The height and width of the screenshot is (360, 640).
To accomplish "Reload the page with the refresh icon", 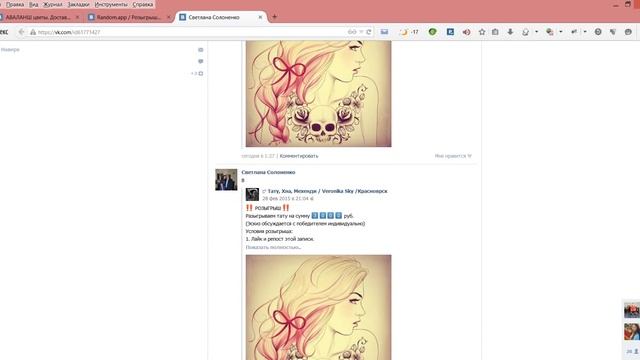I will [369, 32].
